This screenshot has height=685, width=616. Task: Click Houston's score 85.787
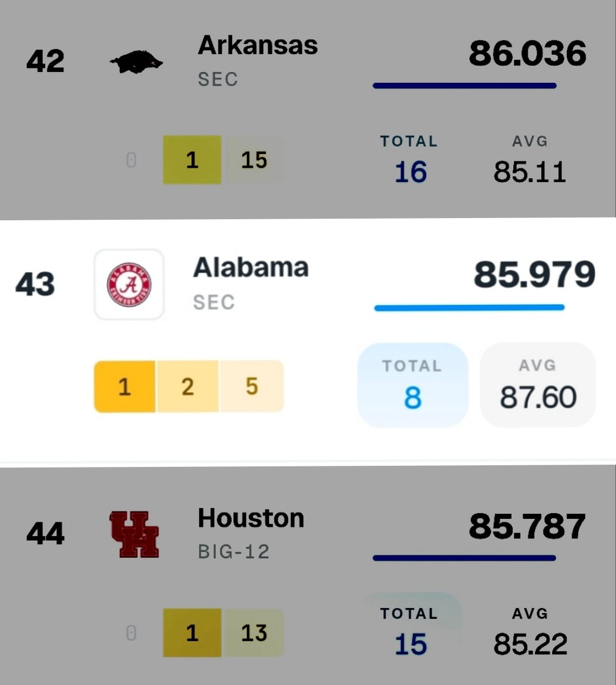528,526
